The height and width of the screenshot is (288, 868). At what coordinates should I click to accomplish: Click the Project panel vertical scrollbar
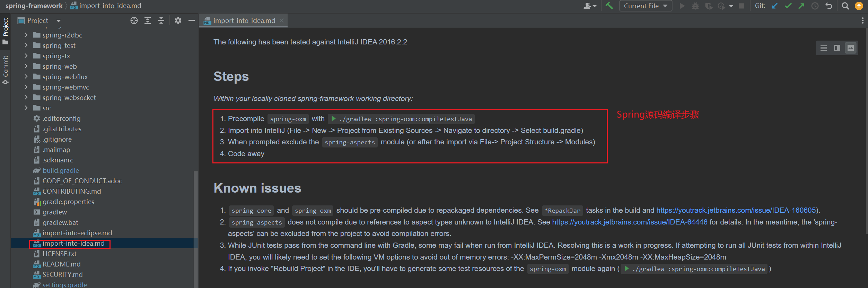pyautogui.click(x=196, y=229)
